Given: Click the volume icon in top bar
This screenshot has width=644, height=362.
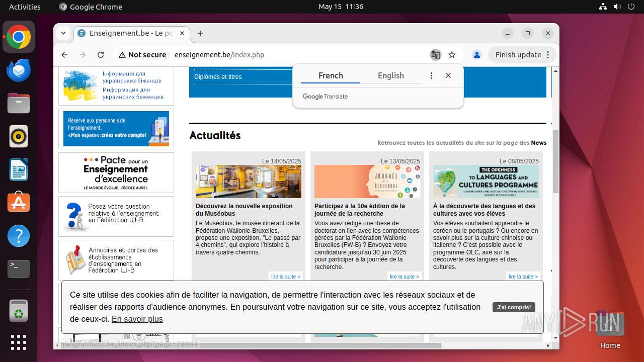Looking at the screenshot, I should pyautogui.click(x=617, y=7).
